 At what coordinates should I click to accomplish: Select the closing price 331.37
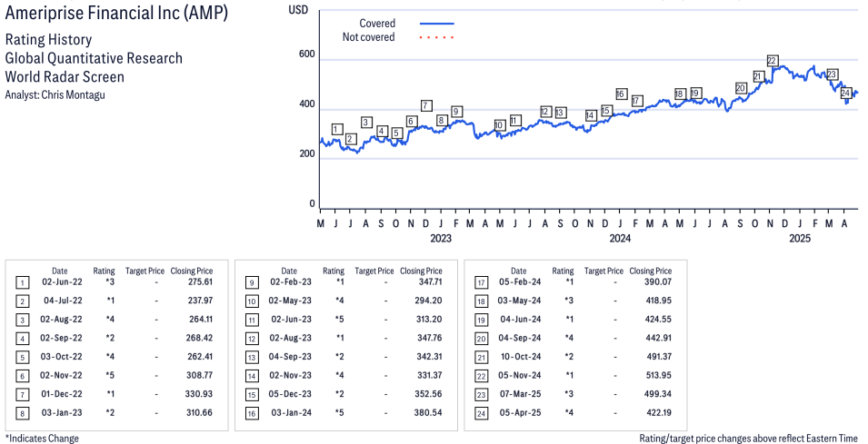coord(429,375)
